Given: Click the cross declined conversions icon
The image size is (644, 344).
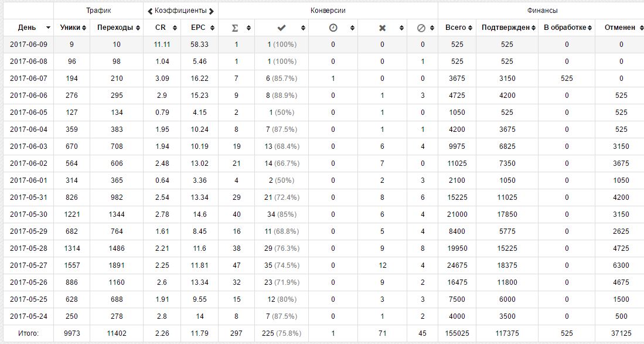Looking at the screenshot, I should click(382, 28).
